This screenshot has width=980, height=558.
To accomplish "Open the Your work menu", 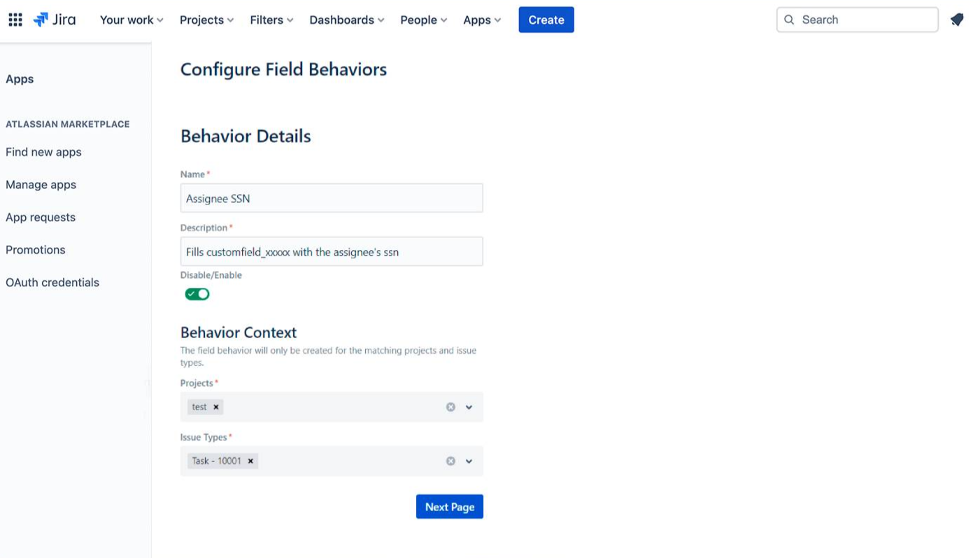I will [x=132, y=20].
